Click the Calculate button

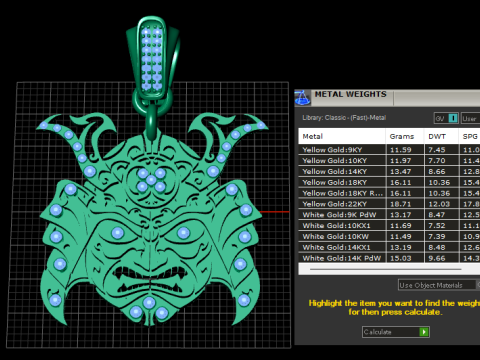[396, 332]
